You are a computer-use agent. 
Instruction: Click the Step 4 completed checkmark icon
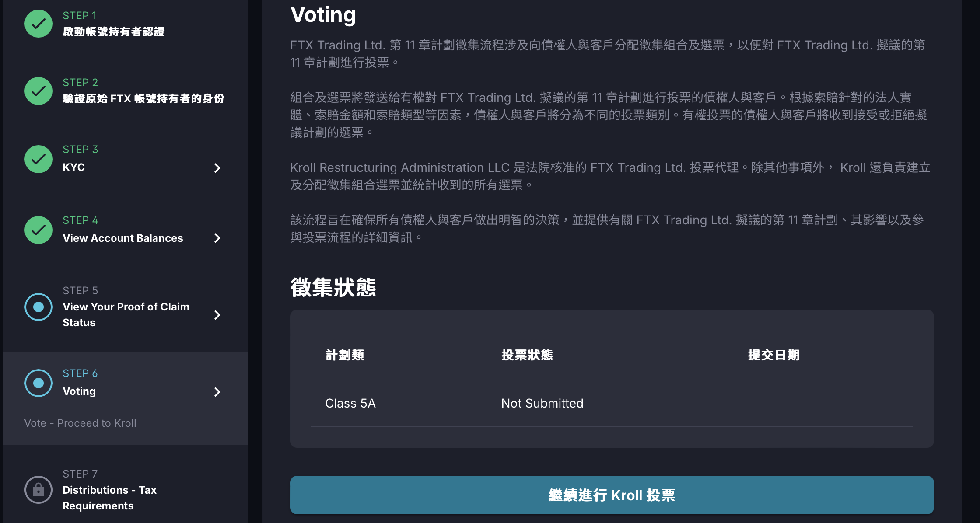tap(38, 230)
